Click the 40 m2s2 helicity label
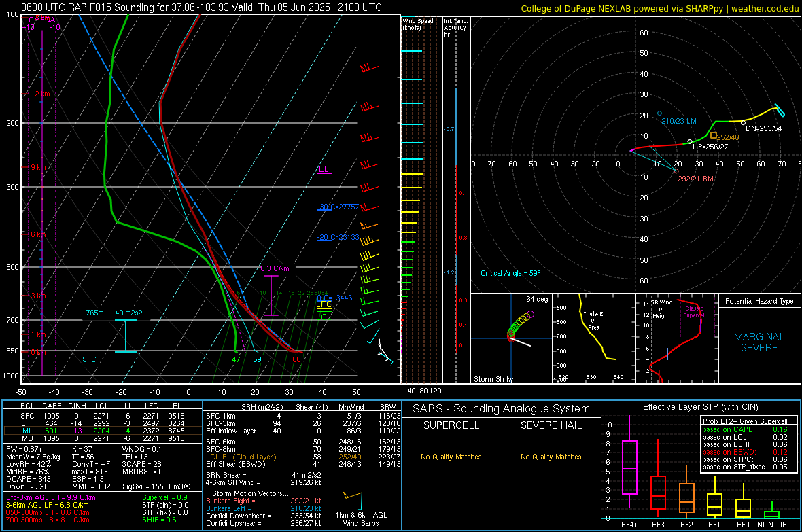The width and height of the screenshot is (802, 532). click(129, 313)
